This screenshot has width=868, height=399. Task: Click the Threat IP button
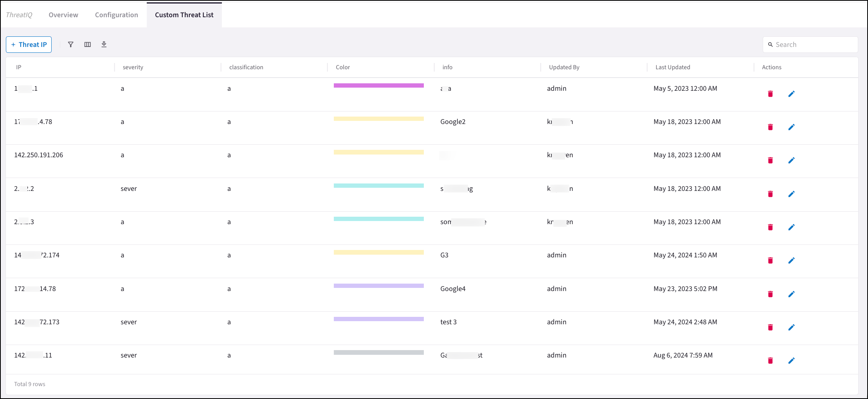click(x=29, y=44)
